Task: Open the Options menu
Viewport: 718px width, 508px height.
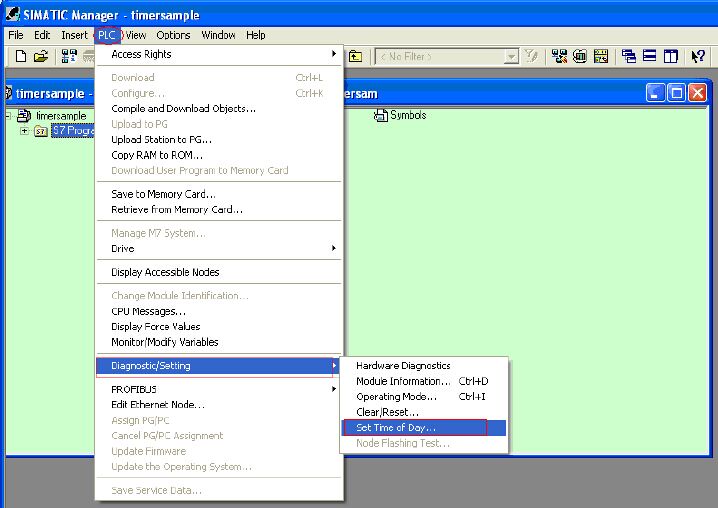Action: 173,35
